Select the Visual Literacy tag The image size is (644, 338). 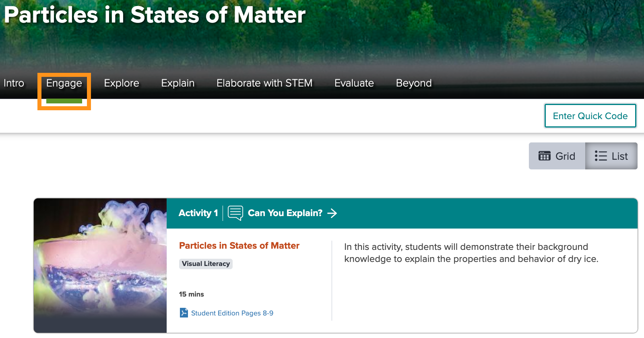coord(206,264)
